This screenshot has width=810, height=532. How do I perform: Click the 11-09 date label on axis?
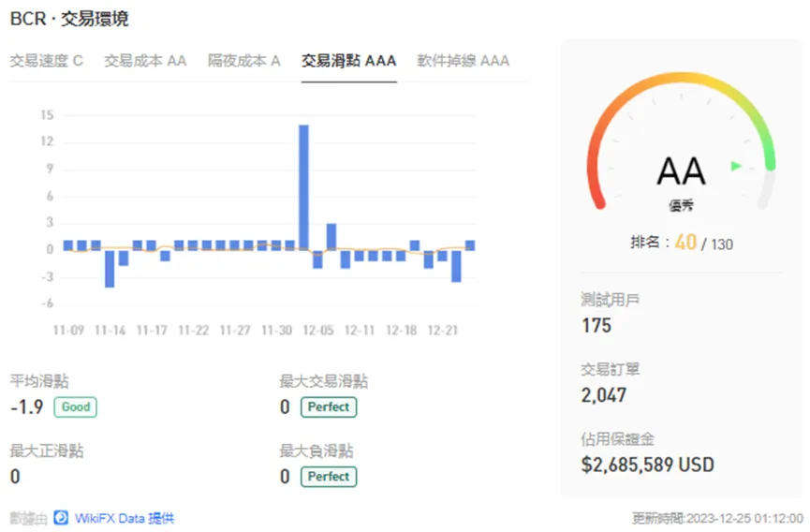tap(68, 330)
